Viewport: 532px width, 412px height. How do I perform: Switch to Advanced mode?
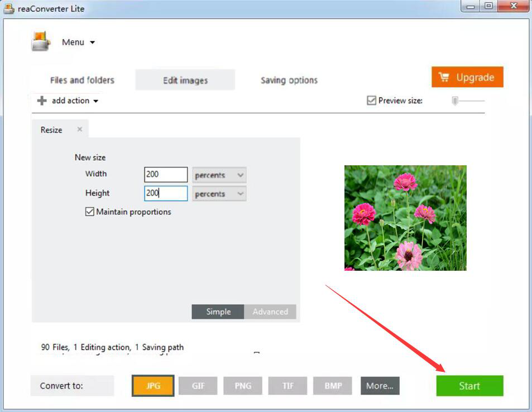tap(270, 312)
